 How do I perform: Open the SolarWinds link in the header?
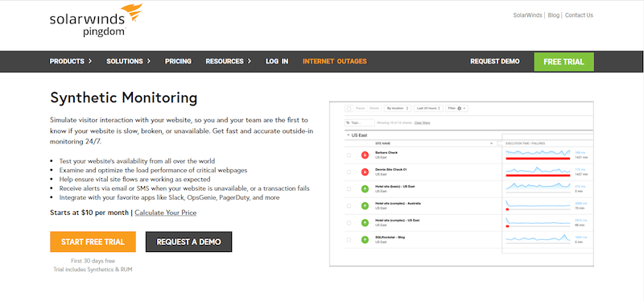pyautogui.click(x=528, y=15)
